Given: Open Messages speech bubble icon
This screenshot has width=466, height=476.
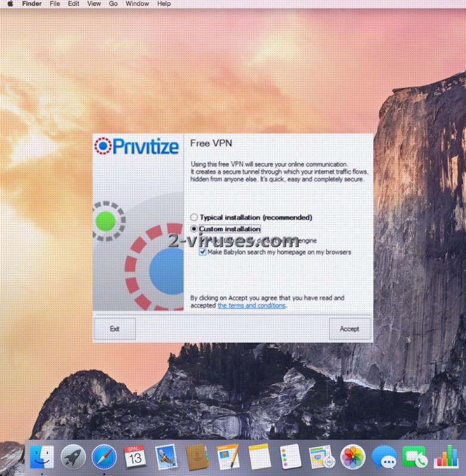Looking at the screenshot, I should click(x=384, y=457).
